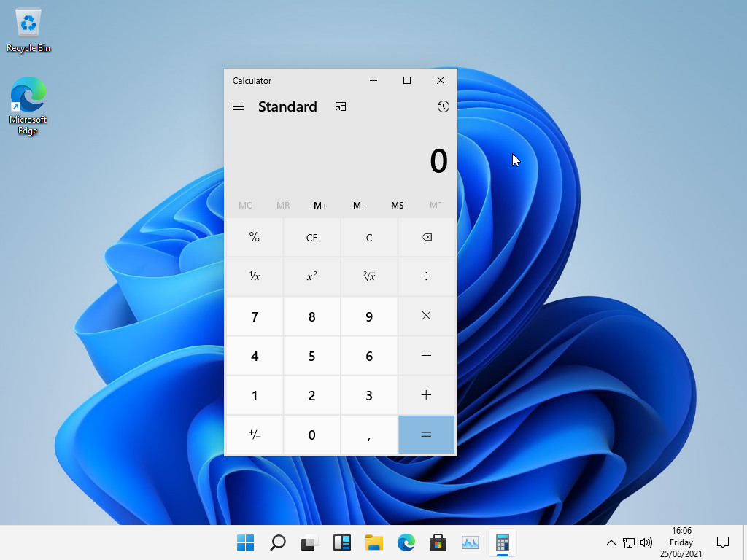Click the MS memory store button

pyautogui.click(x=397, y=206)
